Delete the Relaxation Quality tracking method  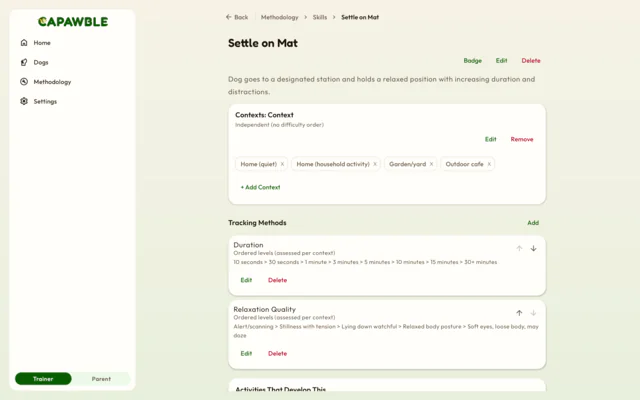click(278, 353)
